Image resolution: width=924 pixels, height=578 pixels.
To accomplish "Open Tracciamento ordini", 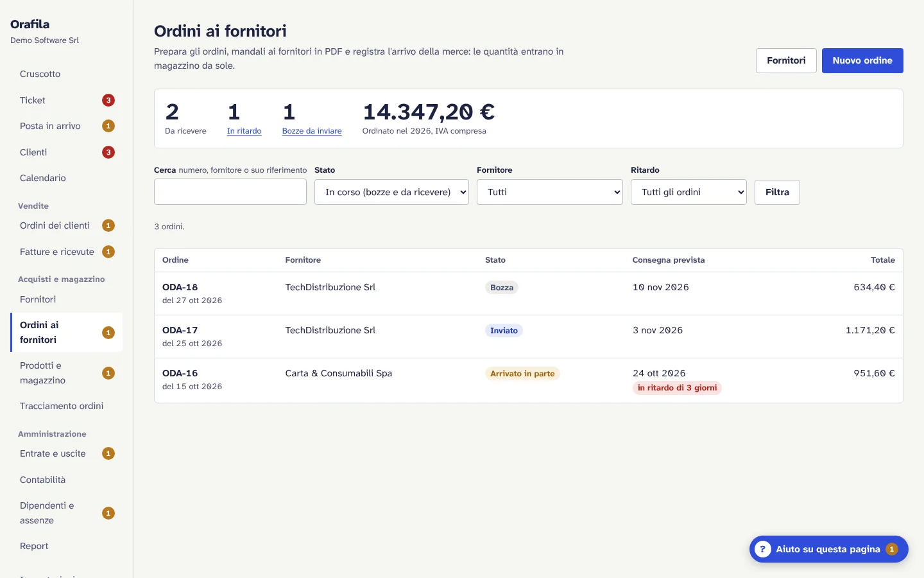I will coord(66,406).
